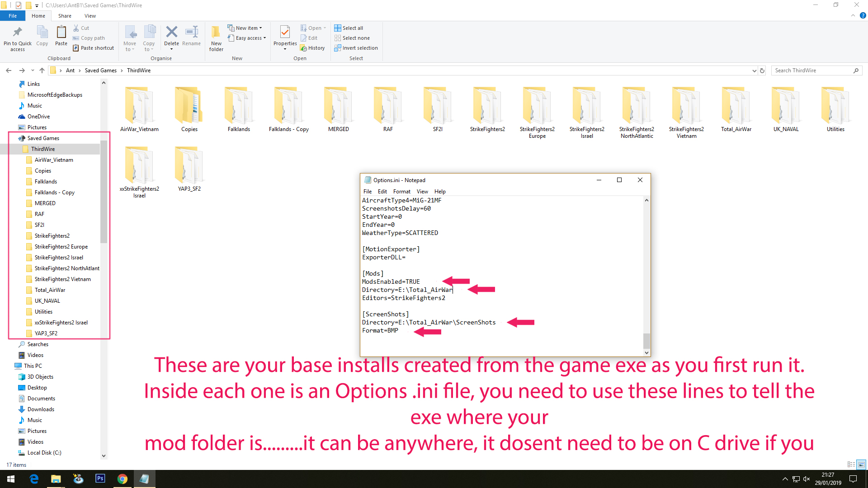Click navigation pane scroll down arrow
This screenshot has height=488, width=868.
104,456
